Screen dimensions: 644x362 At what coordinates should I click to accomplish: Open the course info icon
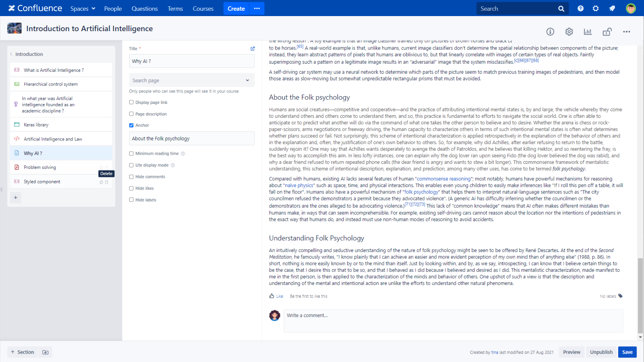point(550,32)
